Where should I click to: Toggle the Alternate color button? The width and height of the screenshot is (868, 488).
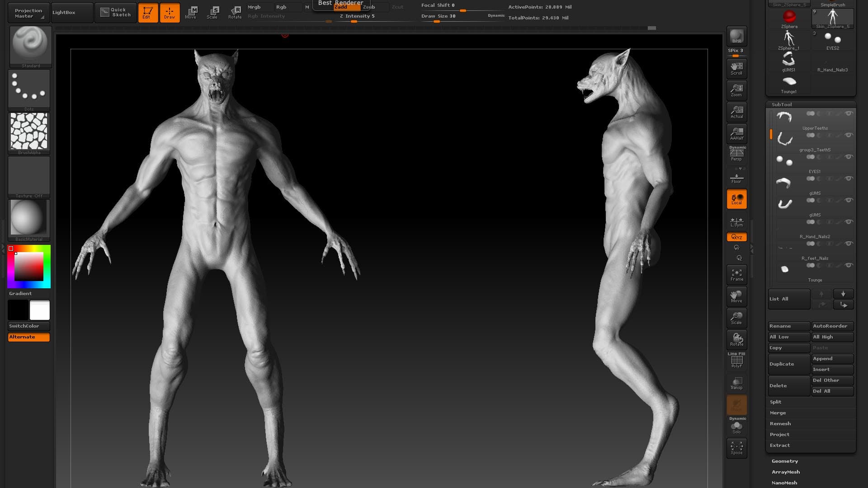tap(28, 337)
